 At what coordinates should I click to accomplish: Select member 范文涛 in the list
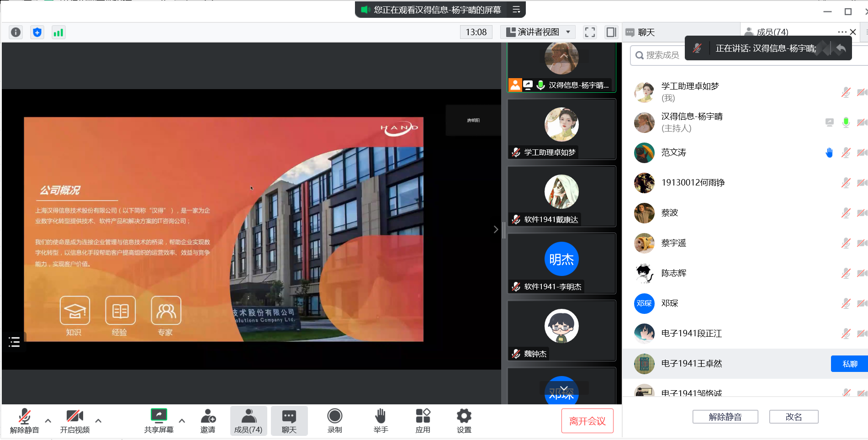(745, 153)
